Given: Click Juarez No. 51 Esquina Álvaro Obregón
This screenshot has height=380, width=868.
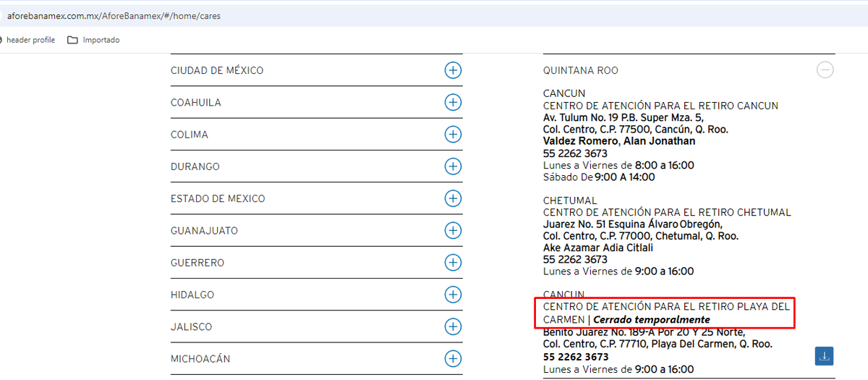Looking at the screenshot, I should (x=633, y=224).
